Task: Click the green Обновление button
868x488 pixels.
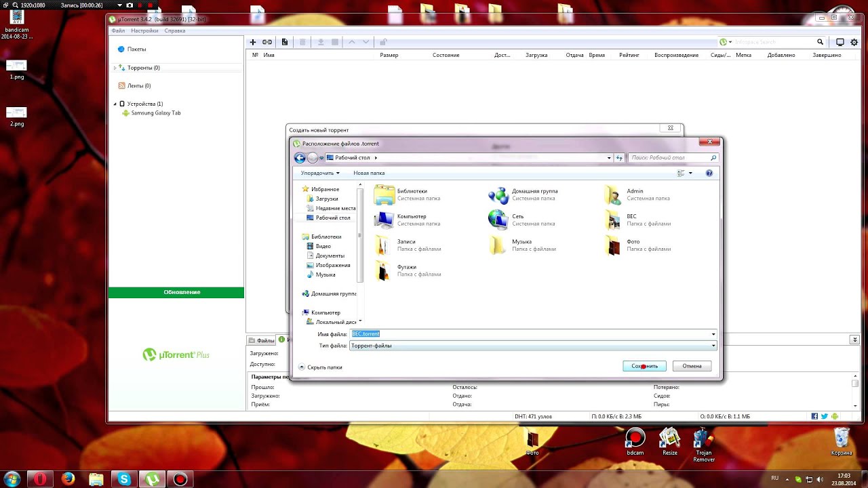Action: click(x=176, y=292)
